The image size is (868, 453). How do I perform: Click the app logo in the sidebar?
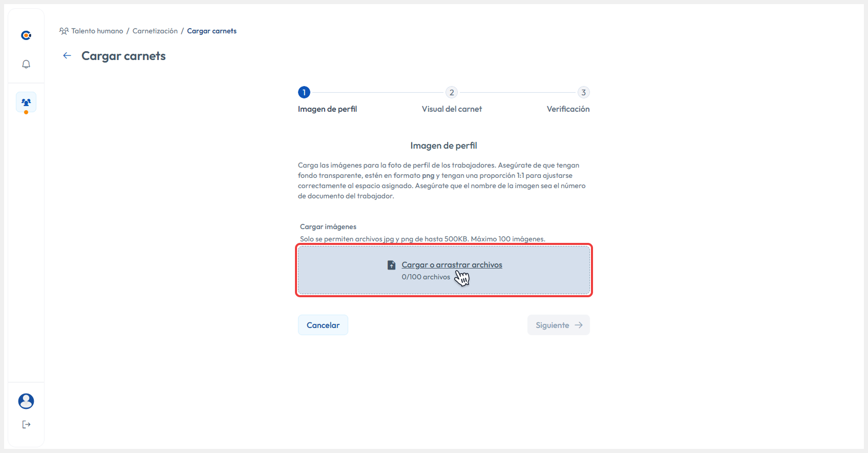click(x=26, y=35)
